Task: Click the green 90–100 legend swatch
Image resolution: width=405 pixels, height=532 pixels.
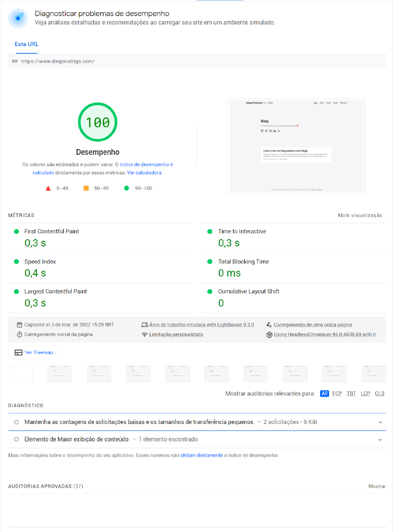Action: pos(127,188)
